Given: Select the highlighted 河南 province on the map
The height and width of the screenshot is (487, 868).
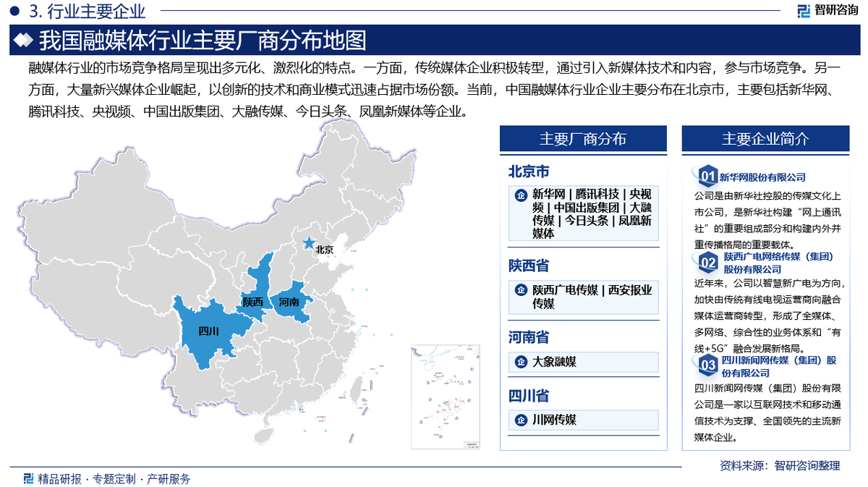Looking at the screenshot, I should (292, 300).
